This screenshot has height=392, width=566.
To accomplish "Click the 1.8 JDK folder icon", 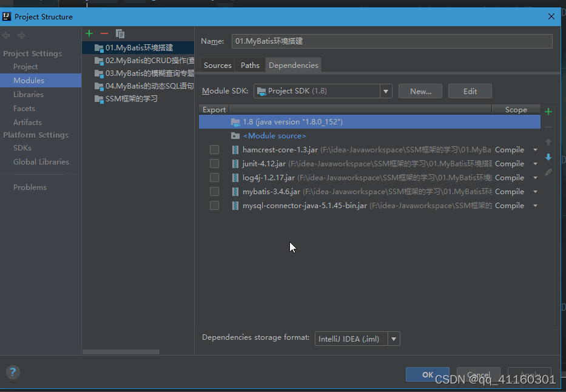I will (235, 122).
